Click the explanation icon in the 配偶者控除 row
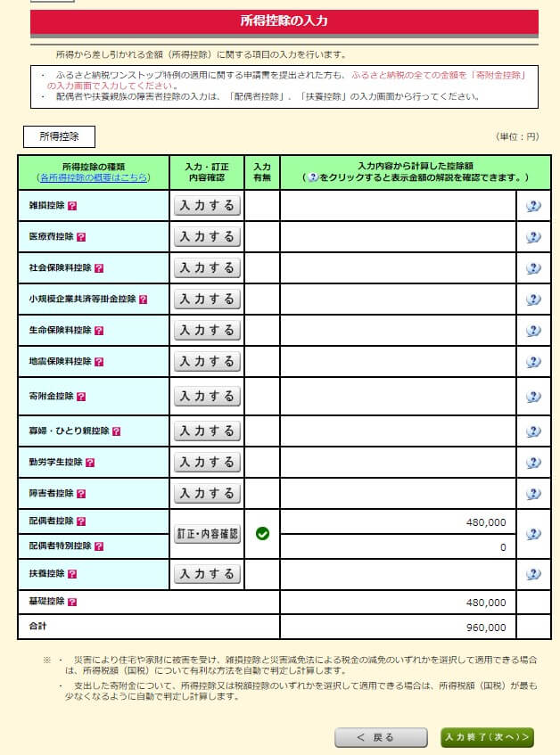 point(533,534)
